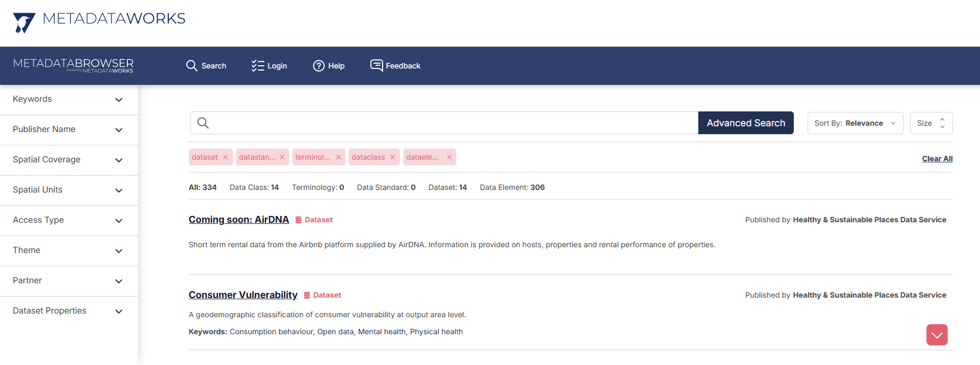The image size is (980, 365).
Task: Click the Feedback speech bubble icon
Action: tap(377, 65)
